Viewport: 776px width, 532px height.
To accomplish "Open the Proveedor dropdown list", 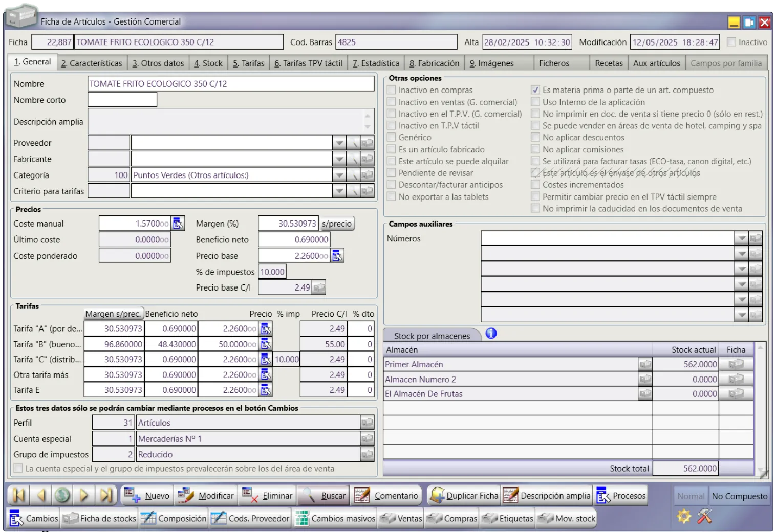I will coord(339,143).
